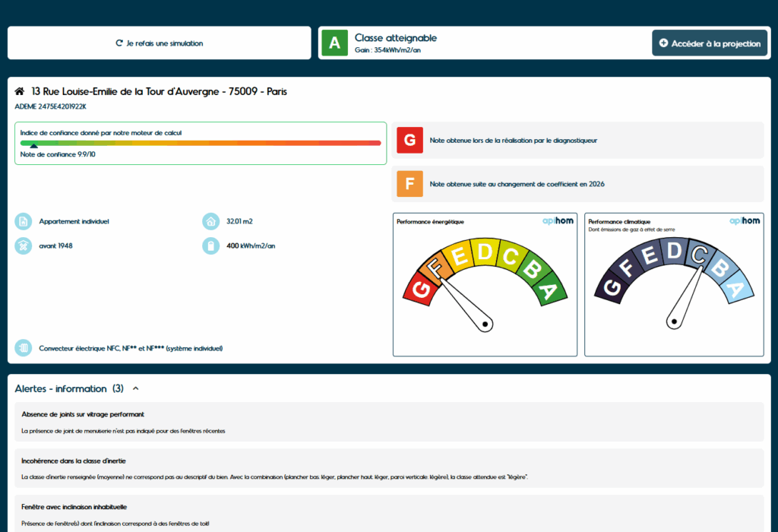Screen dimensions: 778x532
Task: Click the surface area house icon
Action: point(210,221)
